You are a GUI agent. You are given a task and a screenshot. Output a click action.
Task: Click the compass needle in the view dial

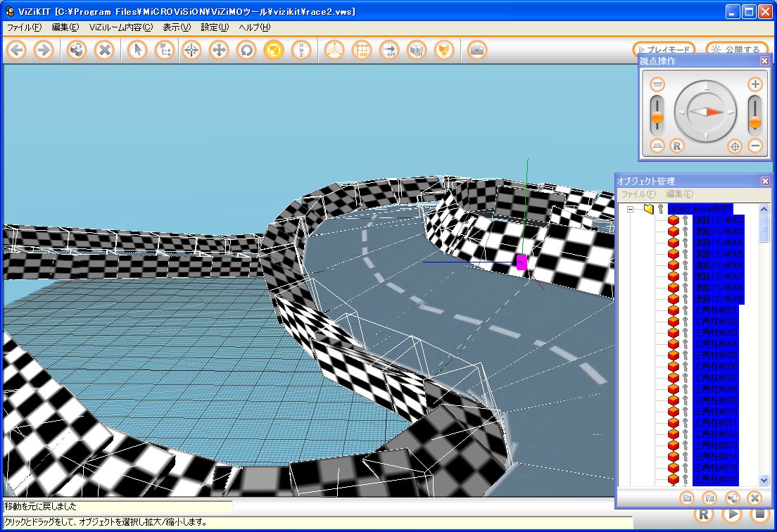pos(707,112)
